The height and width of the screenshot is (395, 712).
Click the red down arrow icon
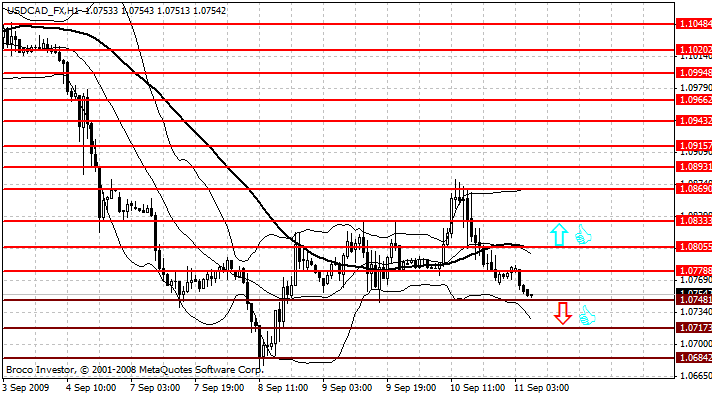coord(563,313)
